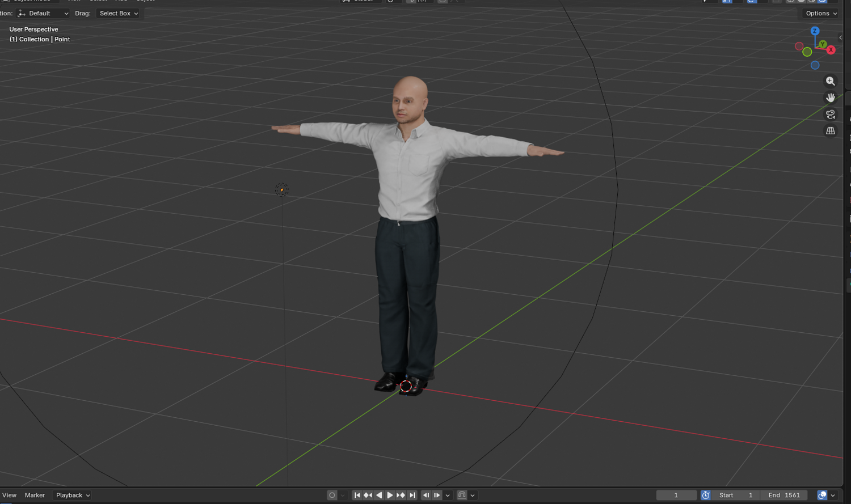The image size is (851, 504).
Task: Open the Select Box drag dropdown
Action: [x=119, y=13]
